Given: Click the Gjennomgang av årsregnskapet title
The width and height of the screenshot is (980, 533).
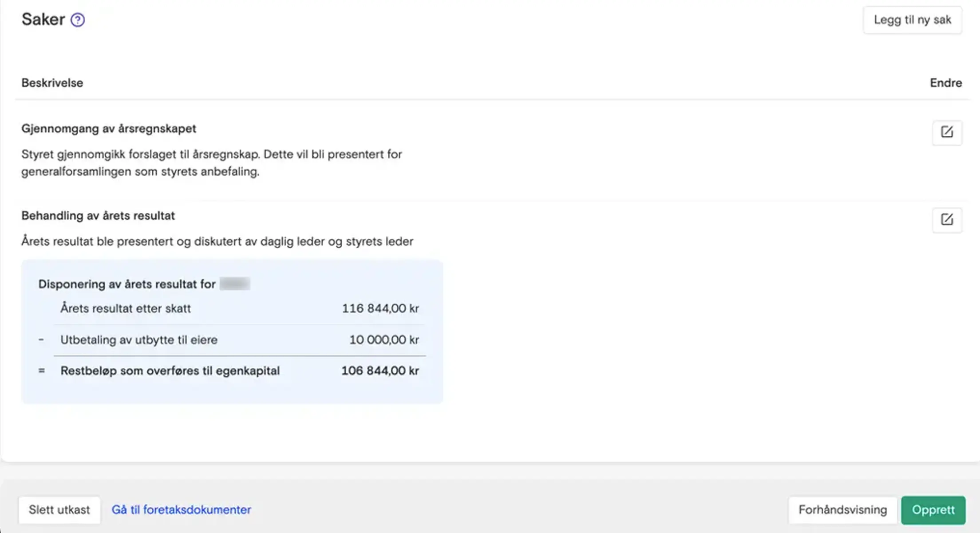Looking at the screenshot, I should pos(108,129).
